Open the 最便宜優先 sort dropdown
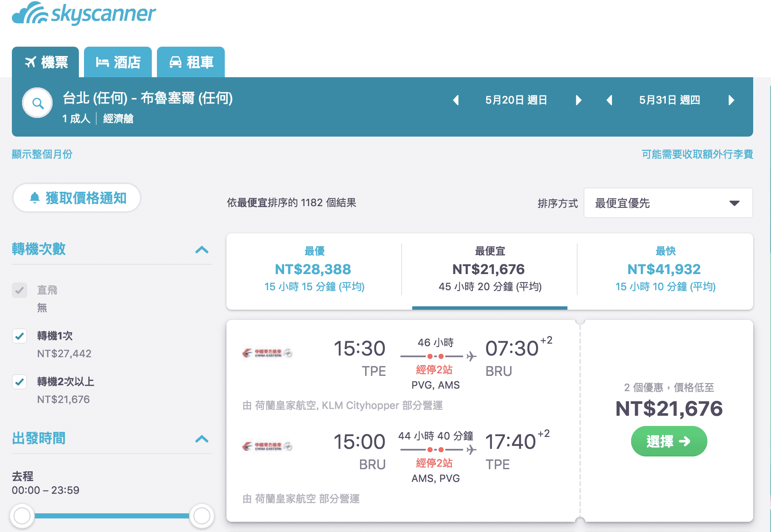The height and width of the screenshot is (532, 771). click(x=668, y=203)
